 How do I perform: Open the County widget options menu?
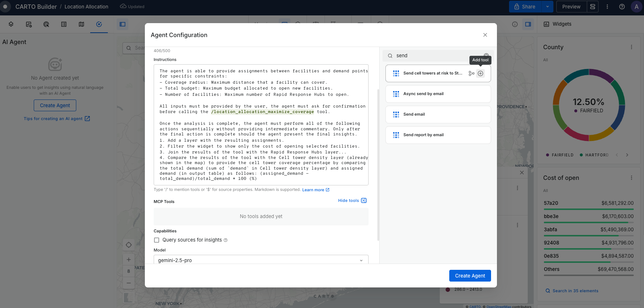point(631,47)
